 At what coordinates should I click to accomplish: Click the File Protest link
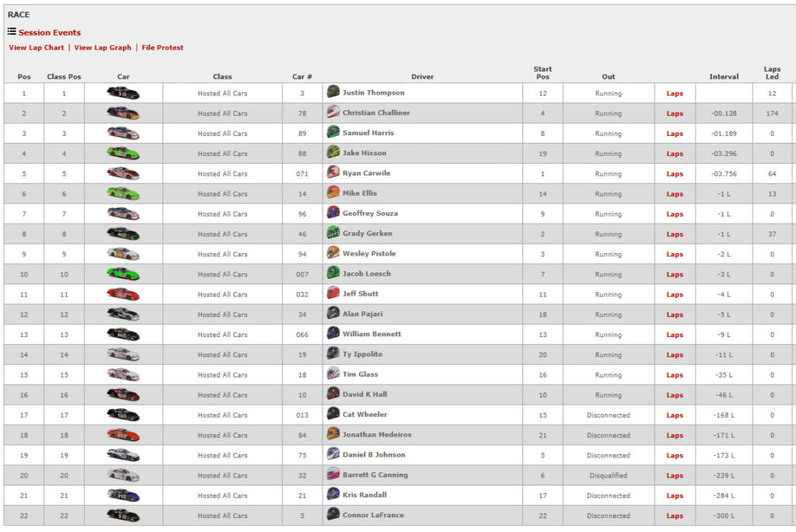click(162, 47)
